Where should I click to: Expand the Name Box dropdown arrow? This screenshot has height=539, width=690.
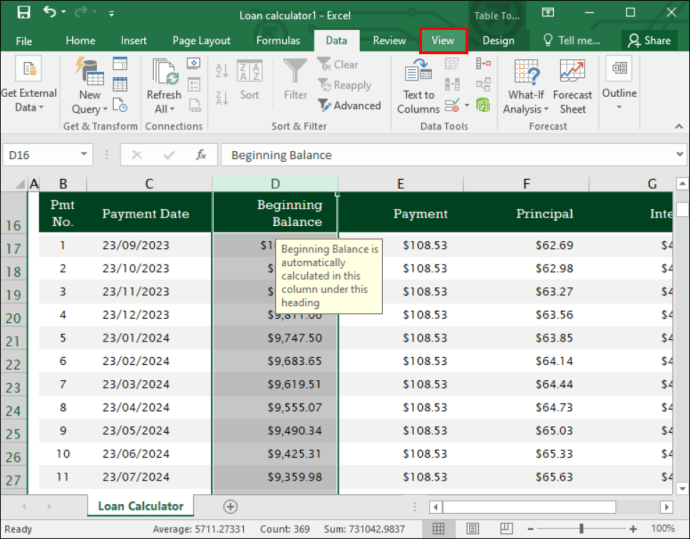(84, 154)
